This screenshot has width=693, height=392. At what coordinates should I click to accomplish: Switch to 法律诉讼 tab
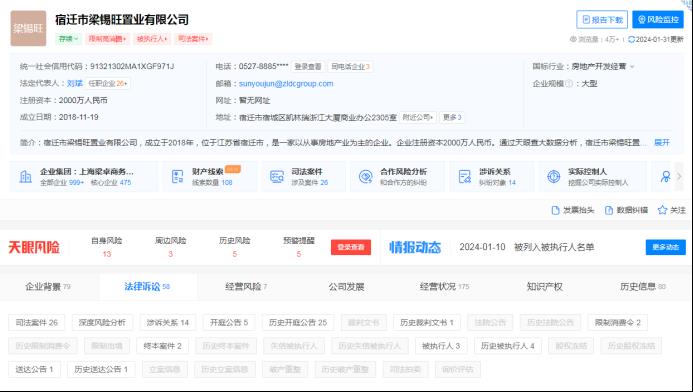[x=147, y=286]
